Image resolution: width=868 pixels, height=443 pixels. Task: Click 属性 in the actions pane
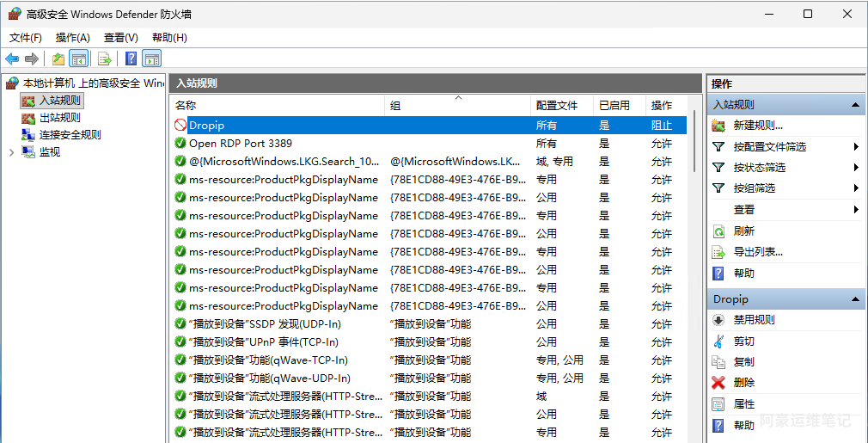[x=743, y=404]
